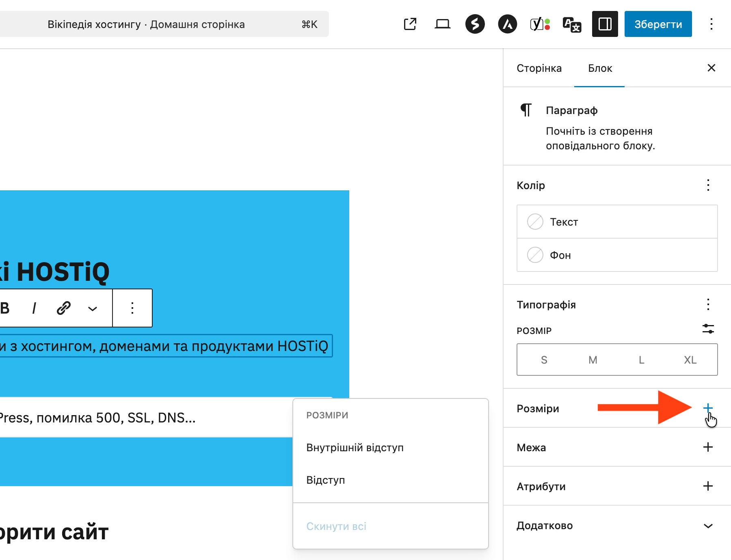
Task: Open Типографія panel options menu
Action: pos(708,304)
